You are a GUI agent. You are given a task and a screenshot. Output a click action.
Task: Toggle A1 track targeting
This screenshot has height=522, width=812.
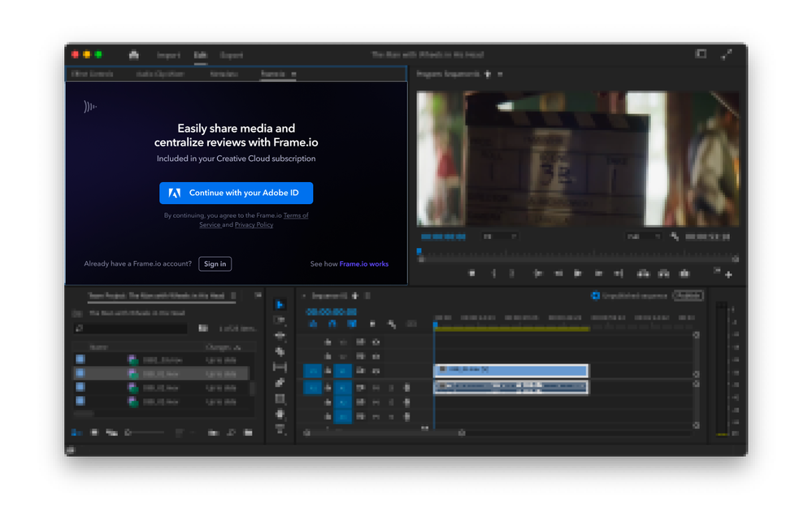(x=342, y=387)
